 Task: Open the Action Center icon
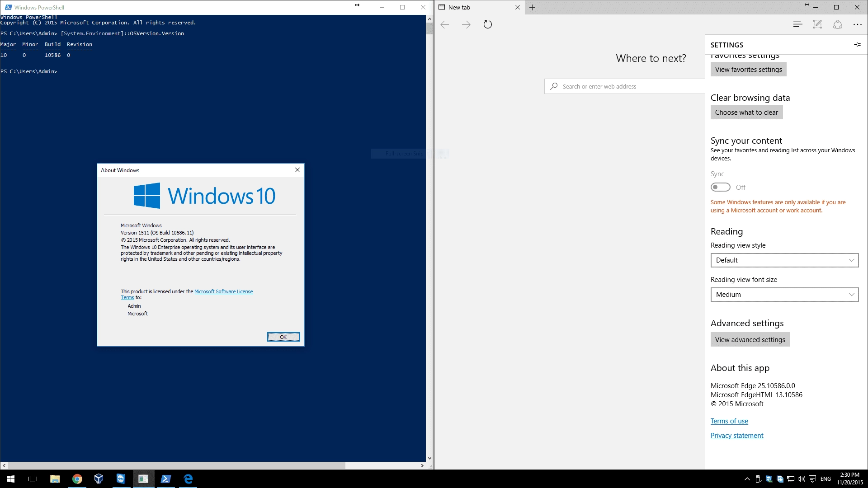812,479
